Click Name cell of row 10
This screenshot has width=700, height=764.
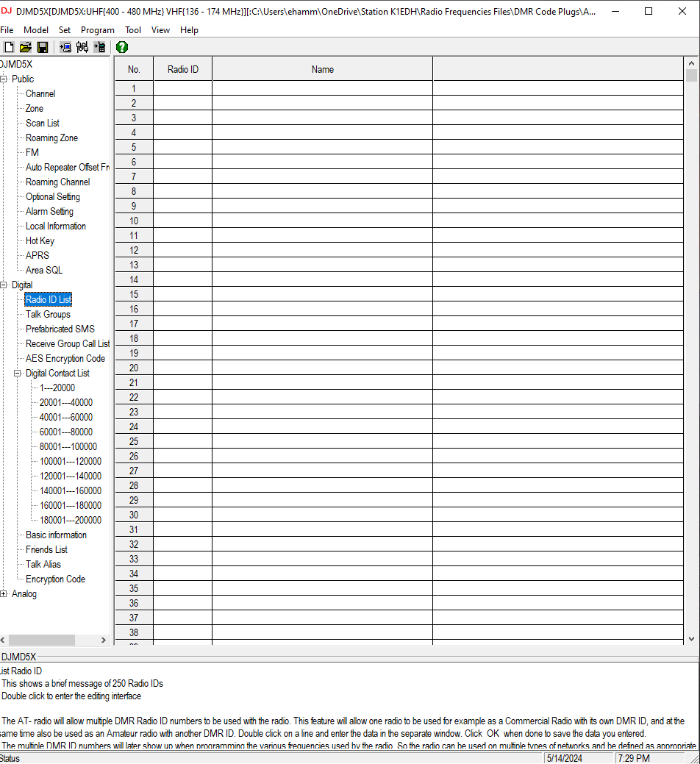pos(323,221)
